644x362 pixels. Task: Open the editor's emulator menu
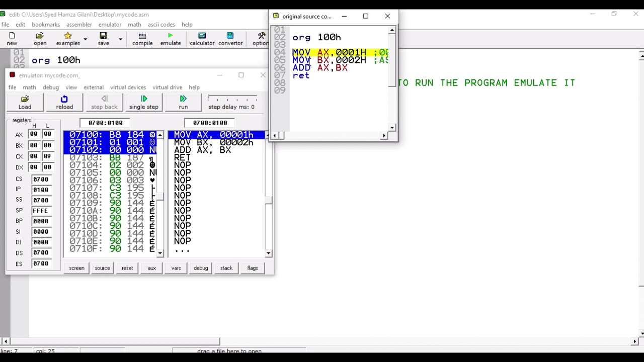coord(110,25)
